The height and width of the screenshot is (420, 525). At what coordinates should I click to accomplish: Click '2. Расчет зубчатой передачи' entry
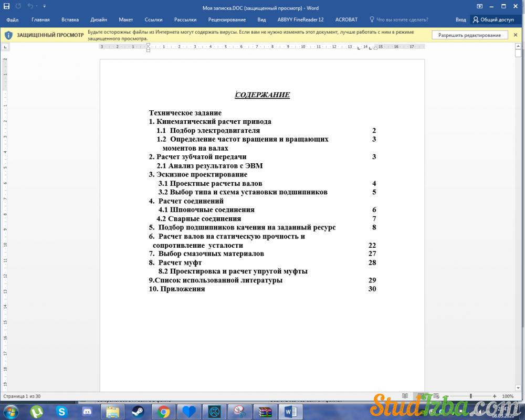(197, 157)
